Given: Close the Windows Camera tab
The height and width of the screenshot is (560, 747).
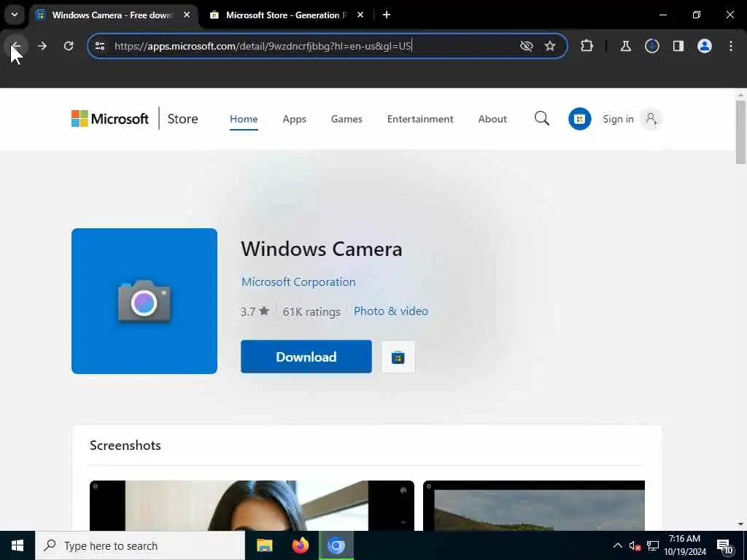Looking at the screenshot, I should (x=187, y=15).
